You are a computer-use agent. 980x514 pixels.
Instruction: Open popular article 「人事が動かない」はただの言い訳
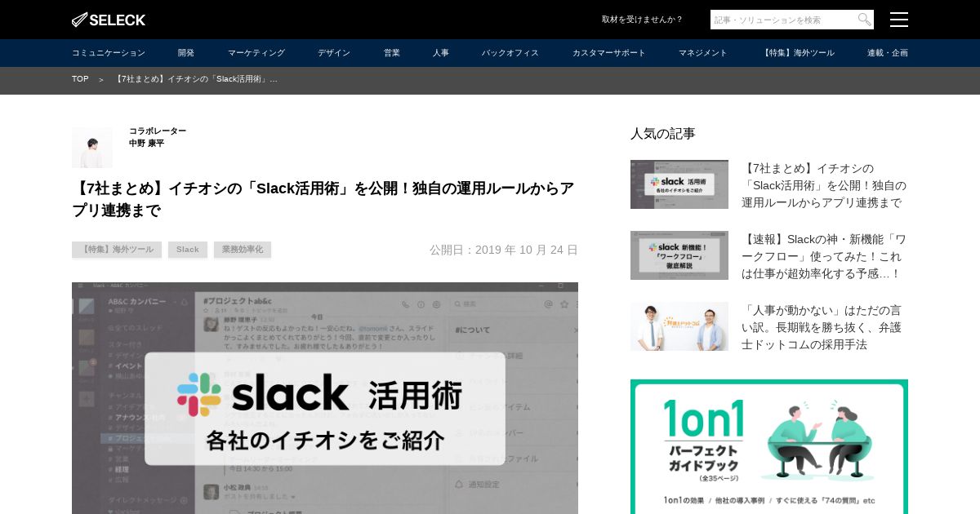(822, 327)
